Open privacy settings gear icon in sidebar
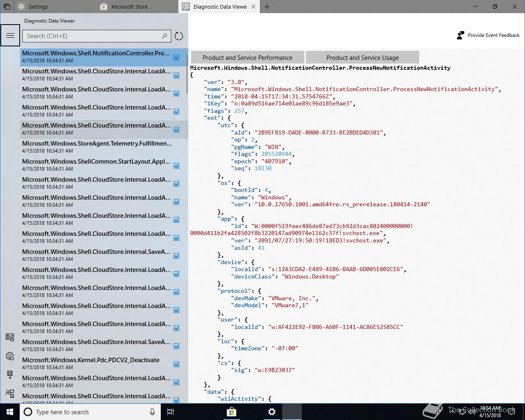 (10, 356)
